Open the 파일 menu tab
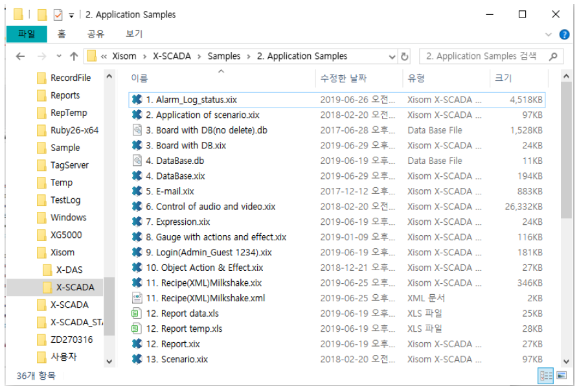The height and width of the screenshot is (392, 579). 27,34
